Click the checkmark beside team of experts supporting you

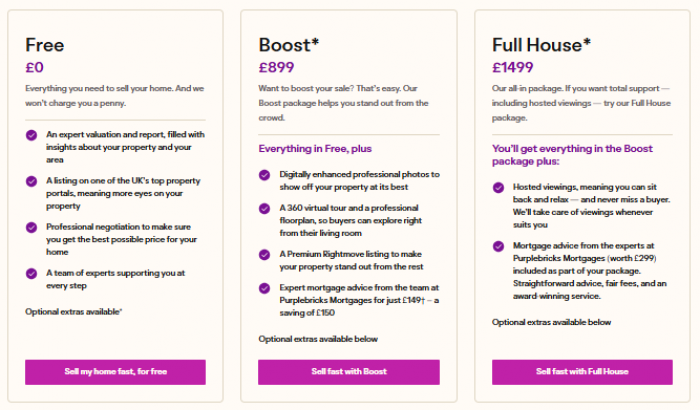pyautogui.click(x=31, y=273)
